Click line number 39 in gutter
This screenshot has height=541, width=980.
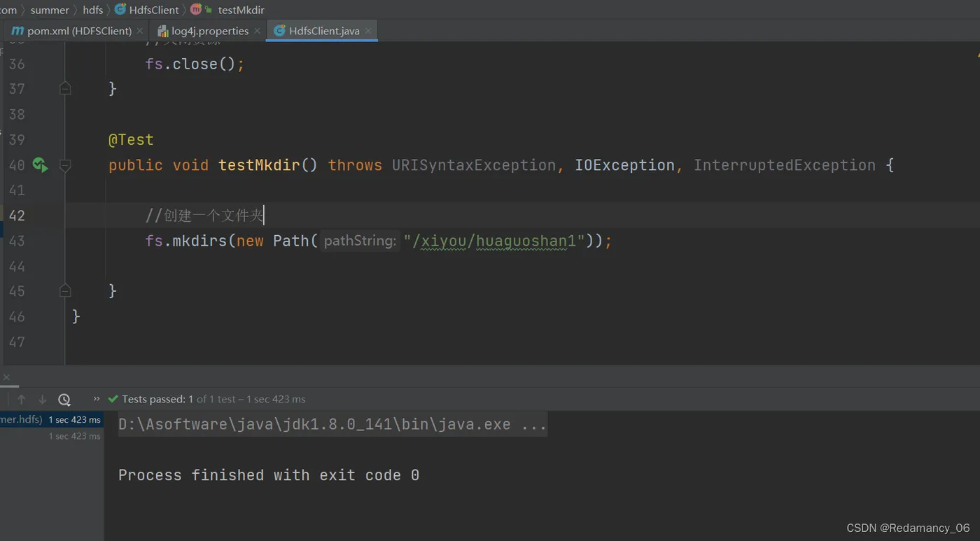point(17,140)
